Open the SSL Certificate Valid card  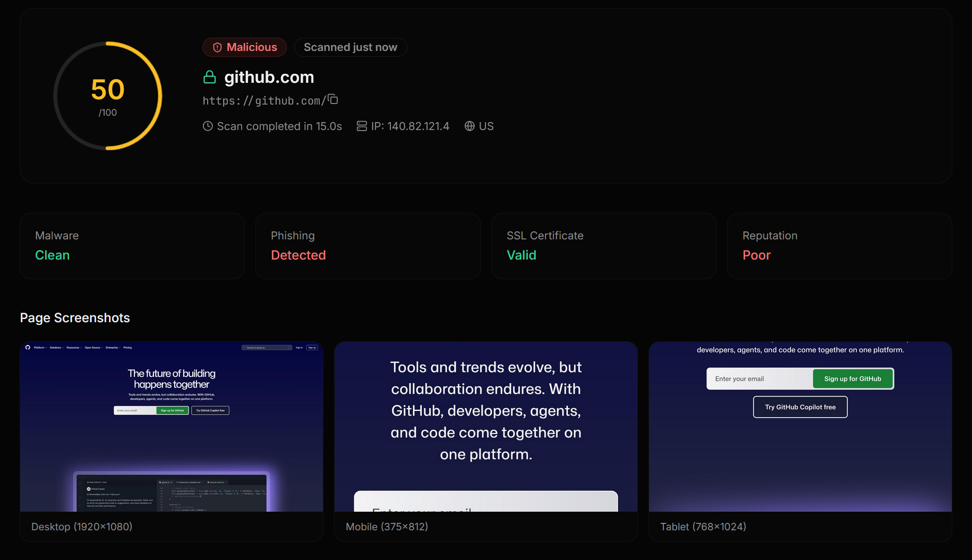[x=603, y=246]
